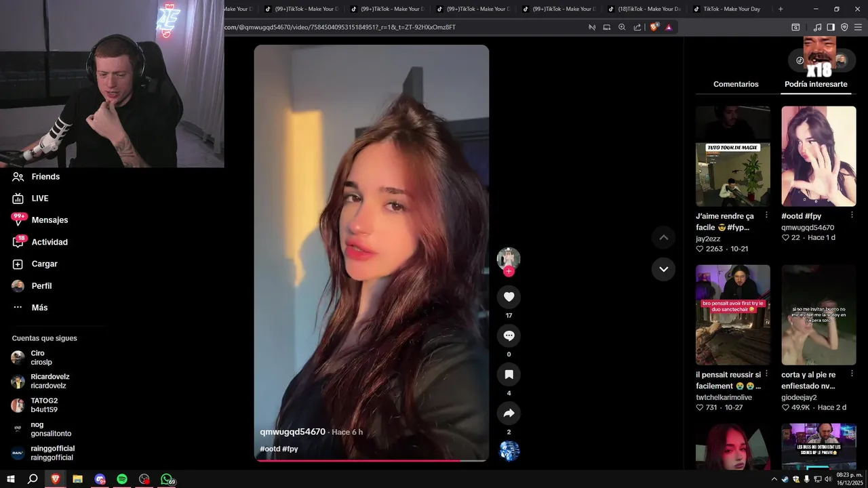Follow creator via the pink plus badge
Image resolution: width=868 pixels, height=488 pixels.
tap(509, 271)
